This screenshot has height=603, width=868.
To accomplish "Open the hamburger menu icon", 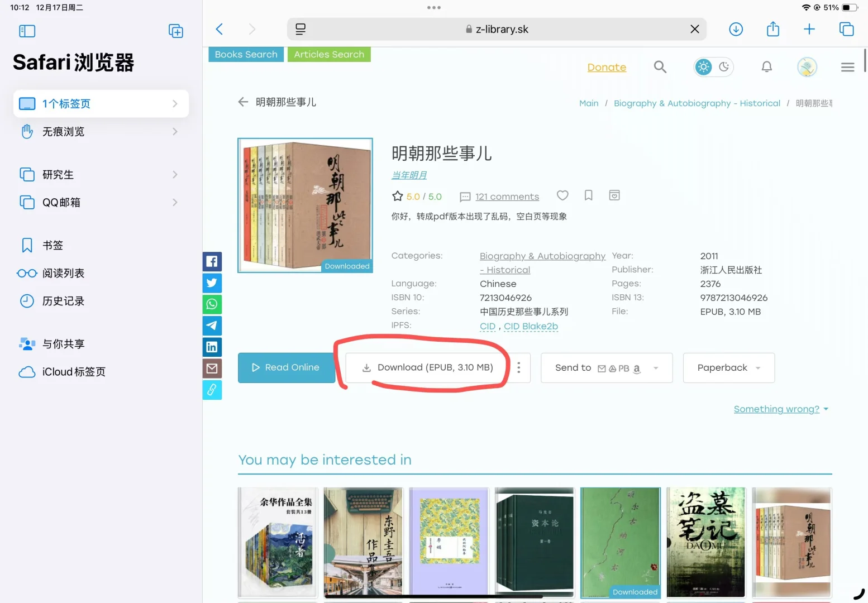I will coord(847,67).
